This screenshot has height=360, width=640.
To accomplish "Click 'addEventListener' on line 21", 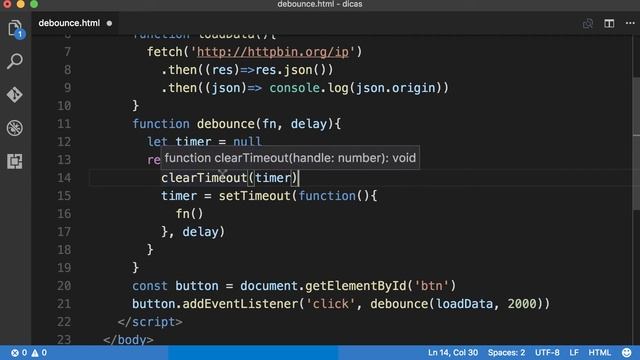I will 240,304.
